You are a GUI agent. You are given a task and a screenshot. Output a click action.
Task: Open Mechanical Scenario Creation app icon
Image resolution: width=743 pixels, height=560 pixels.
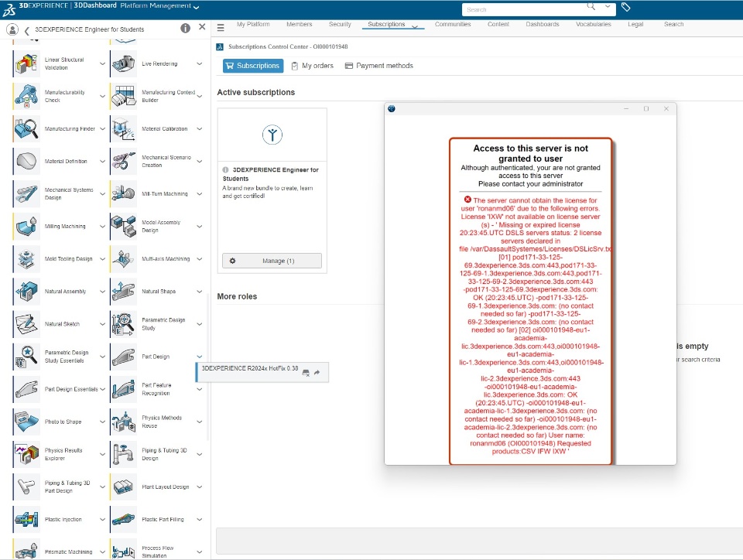pos(124,162)
